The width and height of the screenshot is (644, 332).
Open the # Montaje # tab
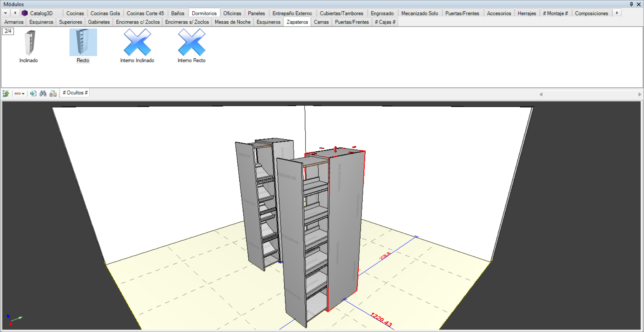click(555, 13)
